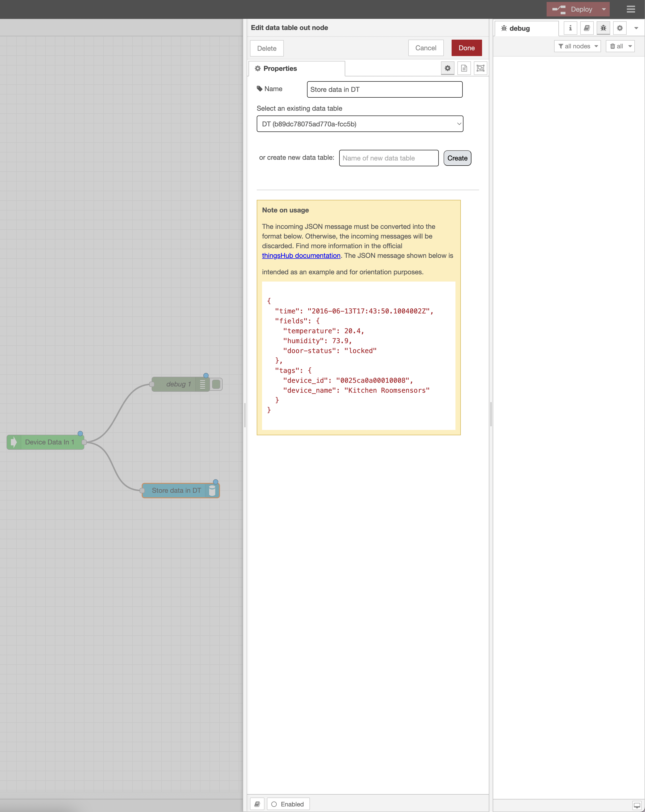Viewport: 645px width, 812px height.
Task: Open node appearance settings icon
Action: 480,68
